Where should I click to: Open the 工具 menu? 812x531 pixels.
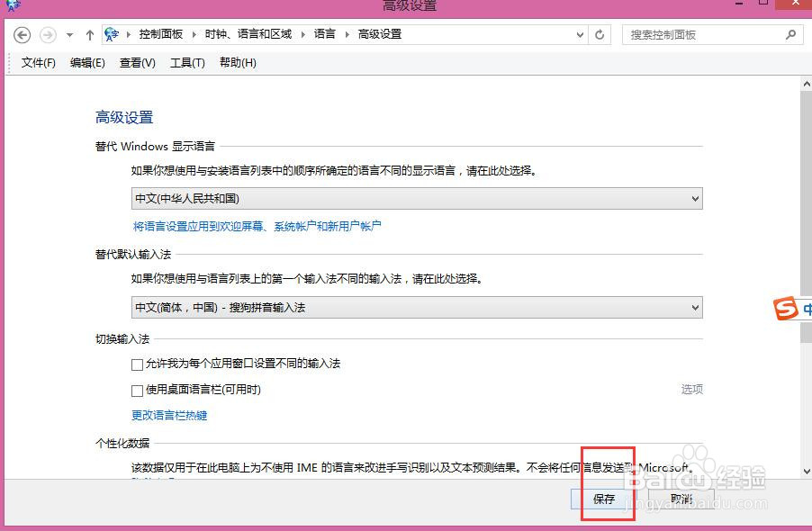[186, 62]
